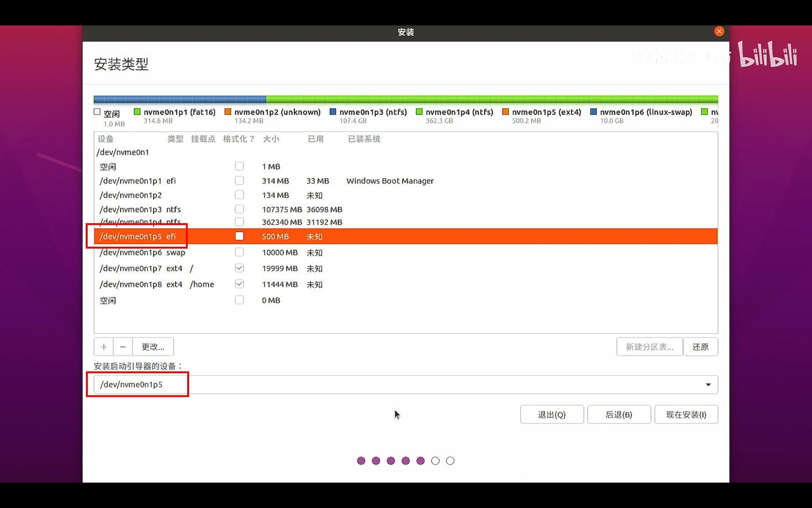Select the 空闲 row of 0 MB
The image size is (812, 508).
[406, 300]
